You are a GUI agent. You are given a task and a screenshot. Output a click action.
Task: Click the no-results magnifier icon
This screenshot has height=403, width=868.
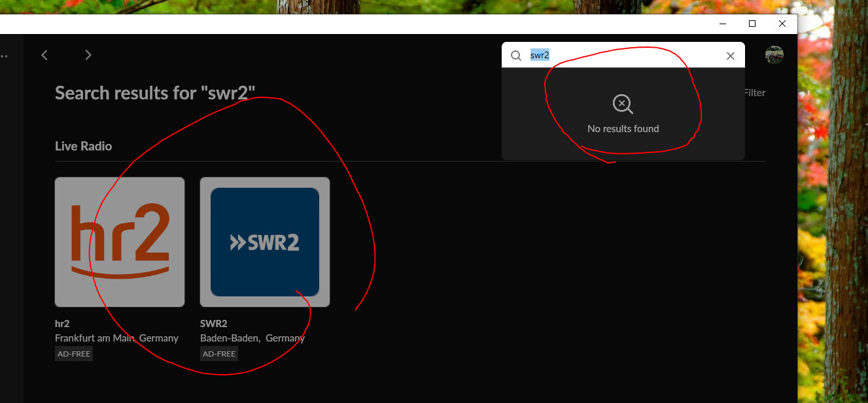[623, 104]
